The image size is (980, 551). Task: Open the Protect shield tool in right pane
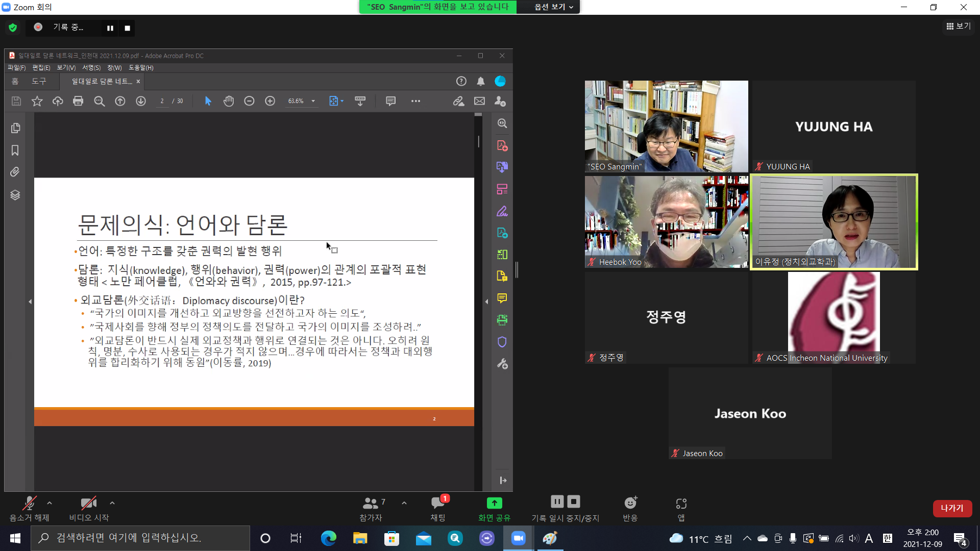point(502,342)
